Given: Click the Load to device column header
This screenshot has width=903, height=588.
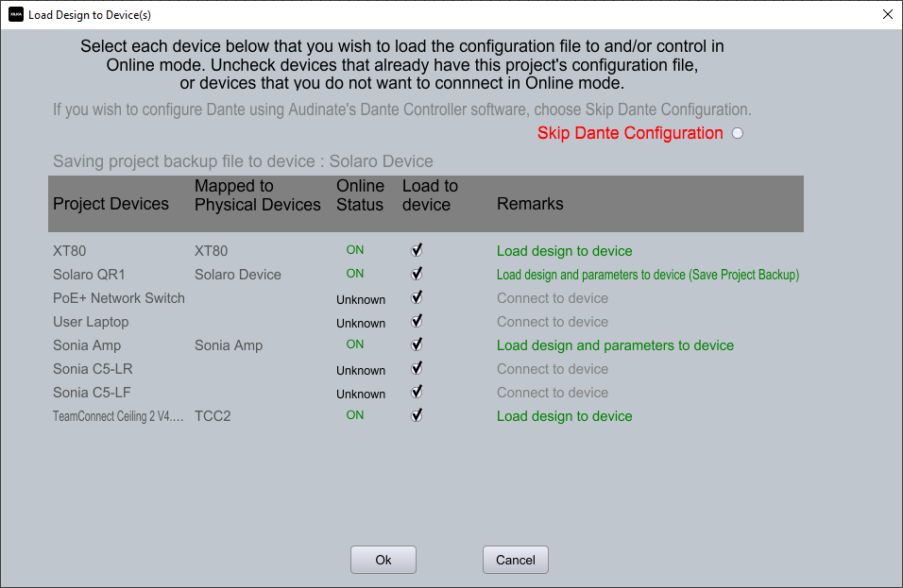Looking at the screenshot, I should pyautogui.click(x=430, y=195).
